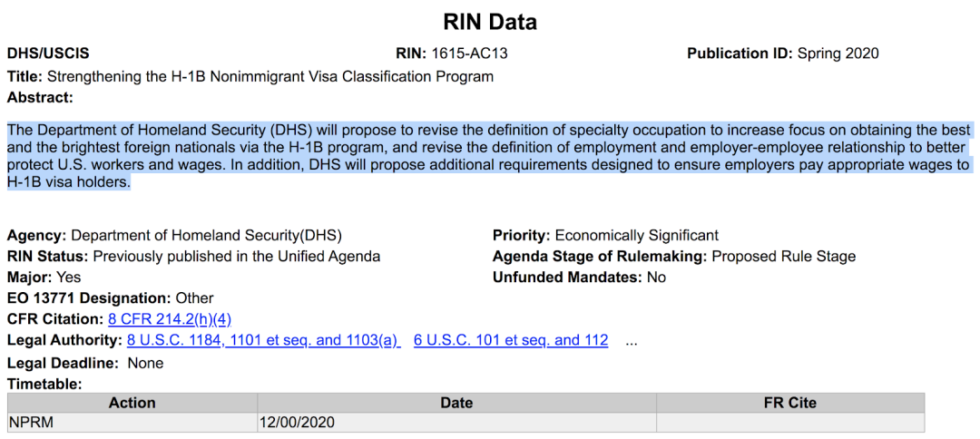This screenshot has height=439, width=980.
Task: Click the NPRM table cell
Action: [132, 422]
